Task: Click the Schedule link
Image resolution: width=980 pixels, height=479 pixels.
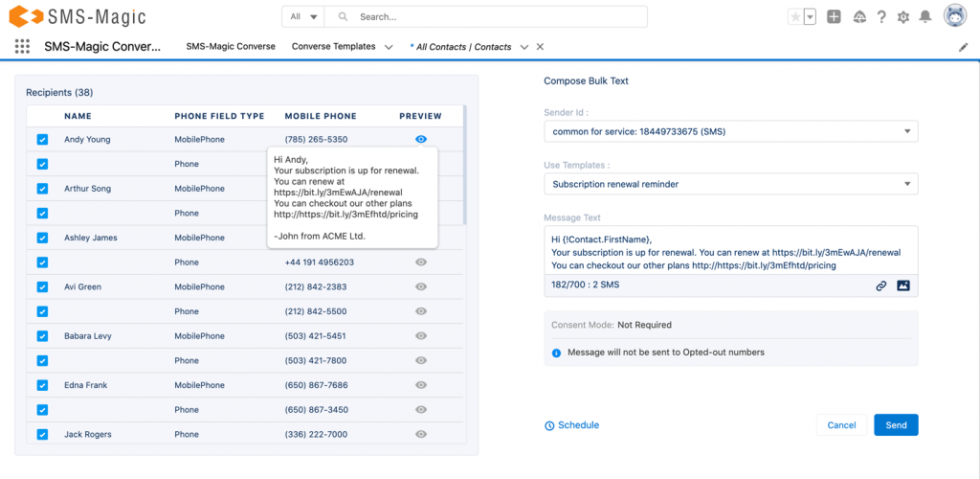Action: click(578, 425)
